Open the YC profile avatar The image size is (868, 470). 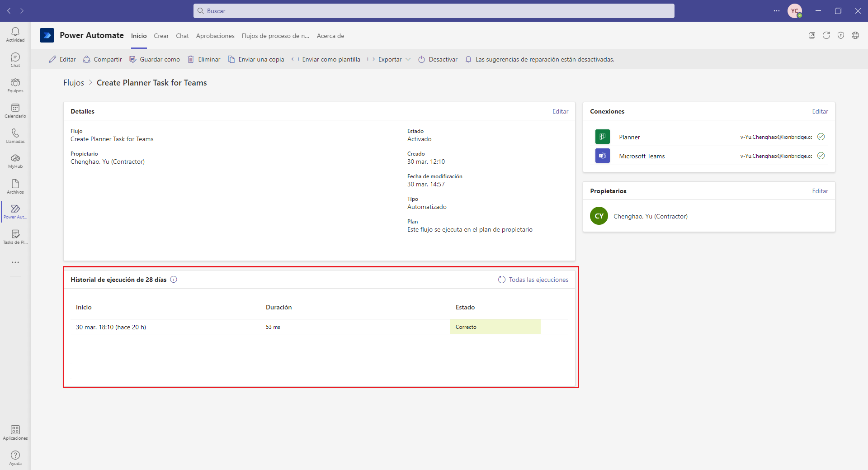coord(795,11)
